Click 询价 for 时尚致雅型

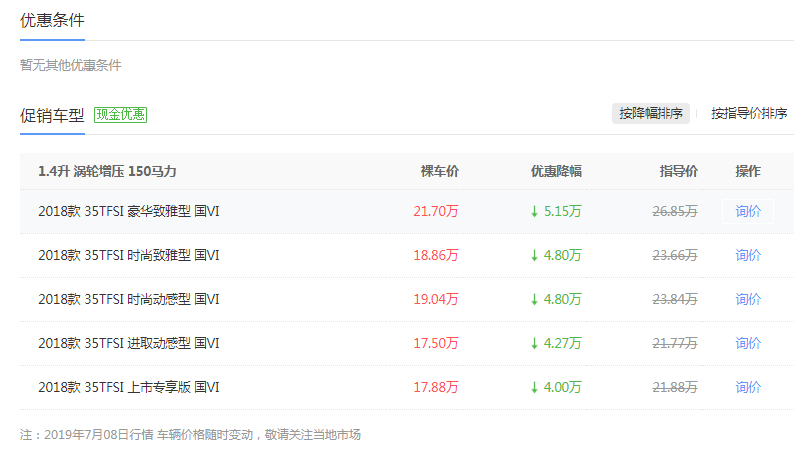click(x=748, y=255)
